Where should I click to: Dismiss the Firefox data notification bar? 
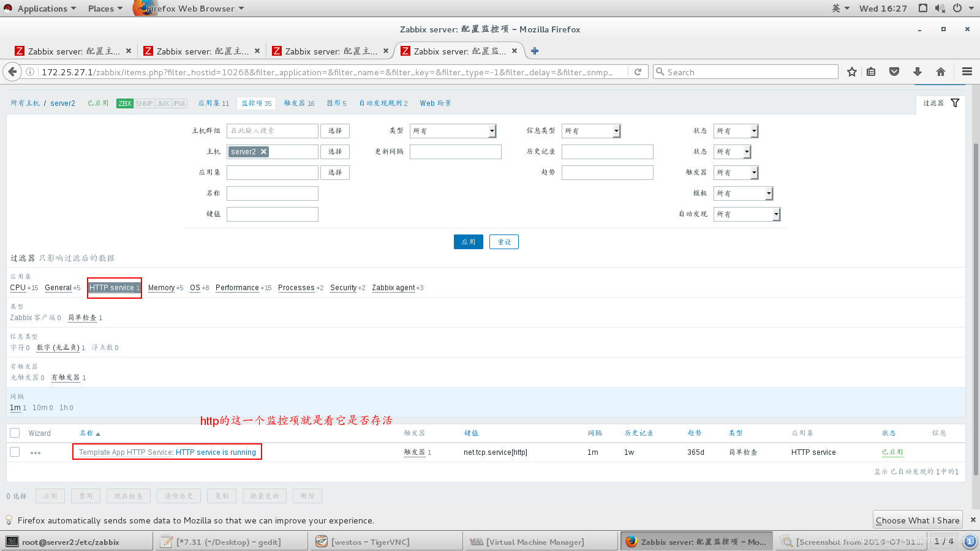[973, 520]
